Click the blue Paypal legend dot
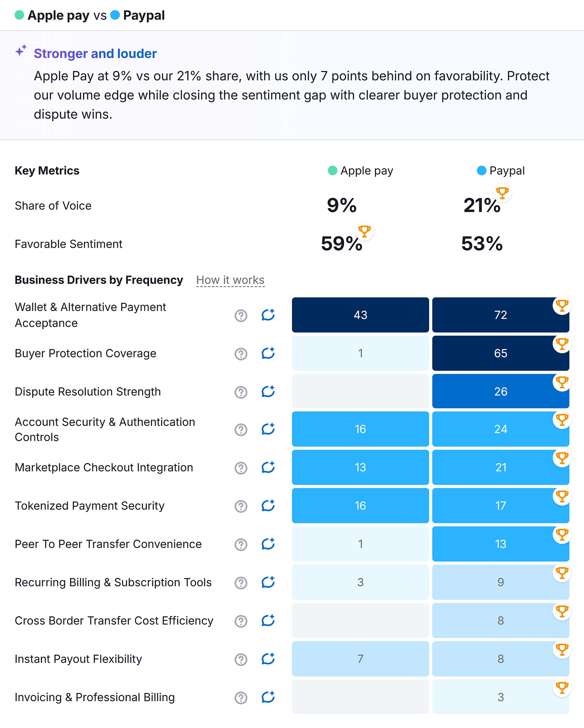The height and width of the screenshot is (728, 584). coord(115,15)
